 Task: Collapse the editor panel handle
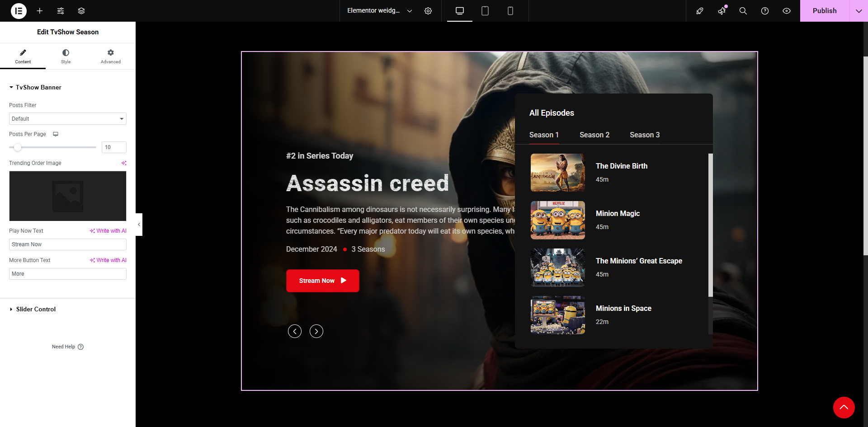coord(139,225)
